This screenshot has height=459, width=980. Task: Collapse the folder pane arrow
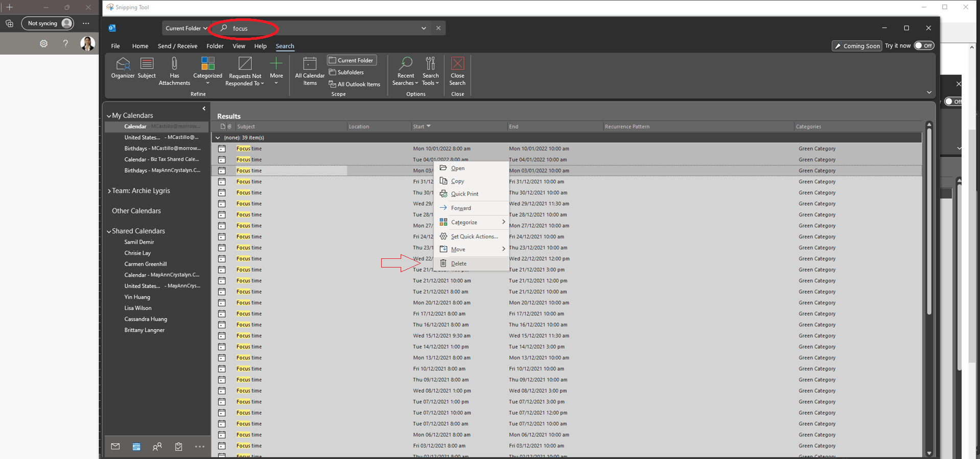[204, 109]
